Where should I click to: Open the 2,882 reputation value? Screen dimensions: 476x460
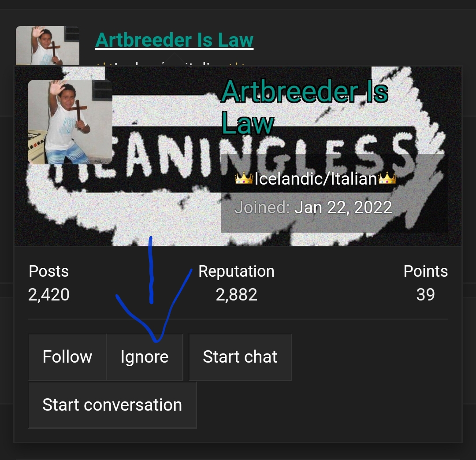coord(237,294)
